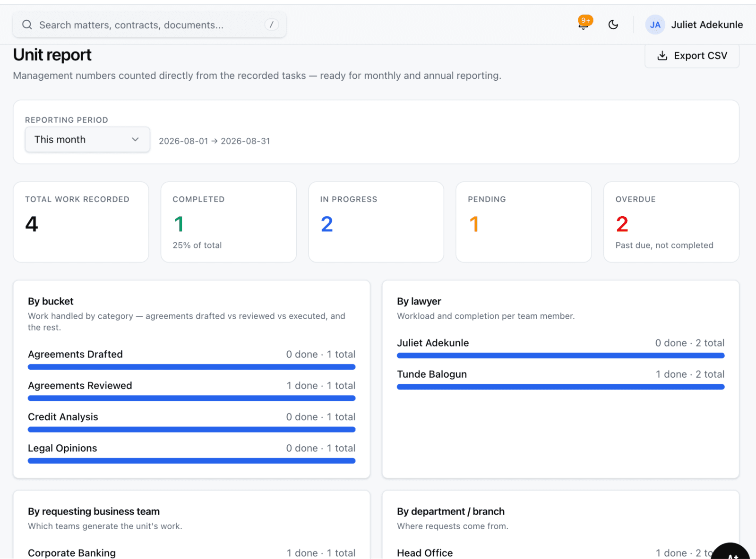Image resolution: width=756 pixels, height=559 pixels.
Task: Export the report as CSV
Action: click(692, 56)
